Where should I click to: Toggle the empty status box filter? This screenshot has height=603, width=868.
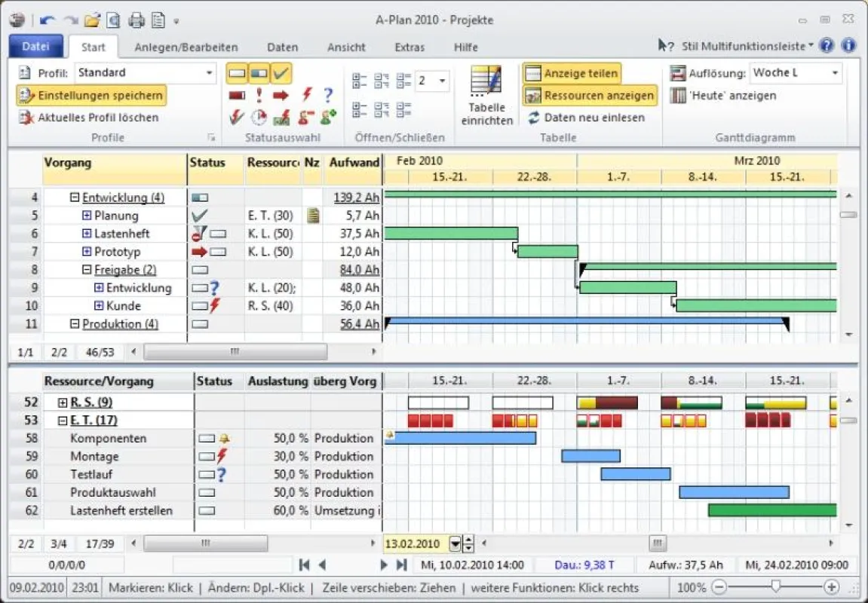point(237,73)
